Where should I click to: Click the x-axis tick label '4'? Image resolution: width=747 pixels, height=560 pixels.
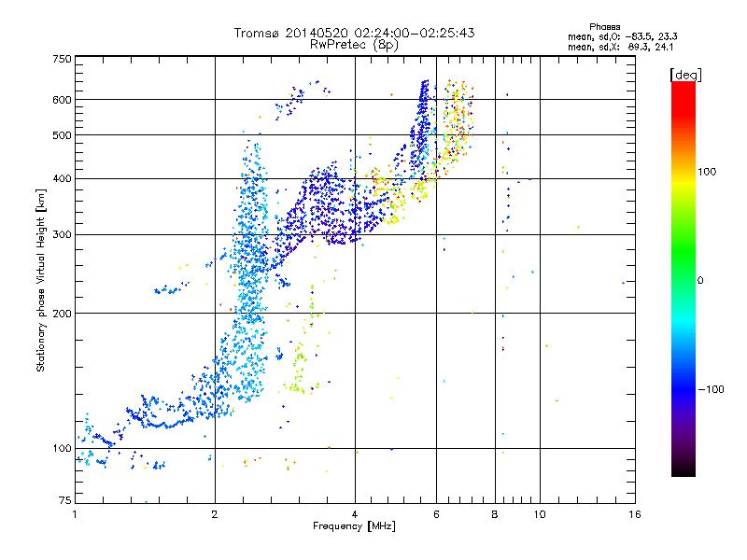point(355,514)
